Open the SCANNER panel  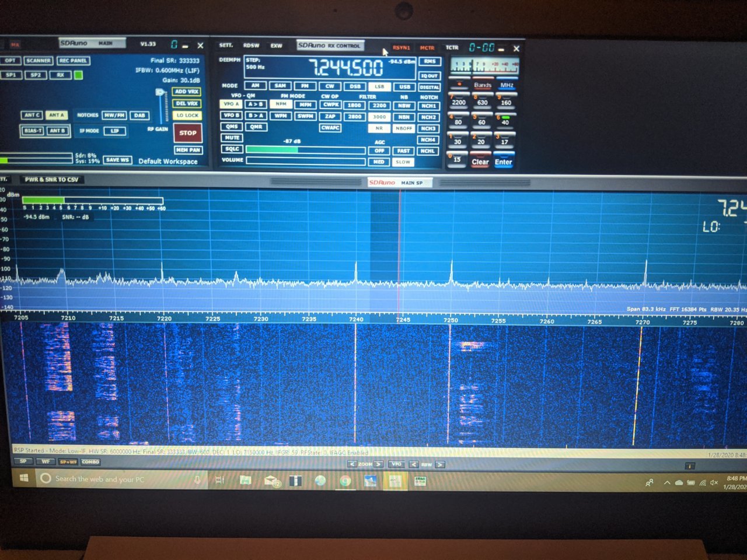pos(39,61)
